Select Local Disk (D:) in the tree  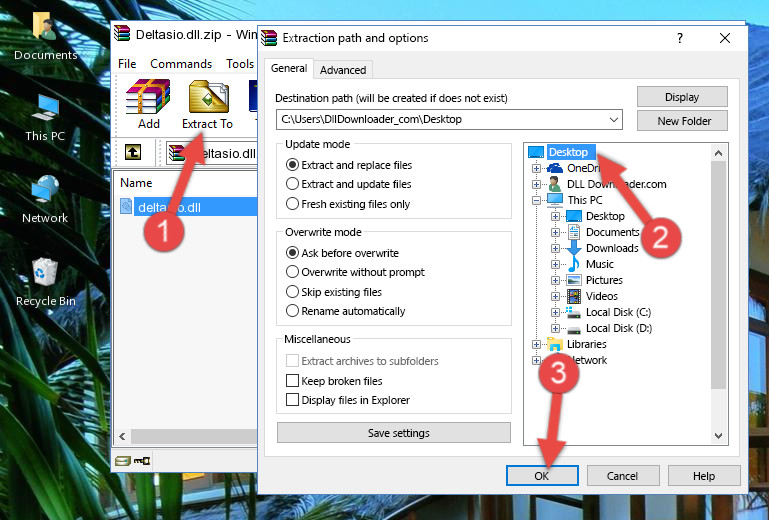(618, 328)
